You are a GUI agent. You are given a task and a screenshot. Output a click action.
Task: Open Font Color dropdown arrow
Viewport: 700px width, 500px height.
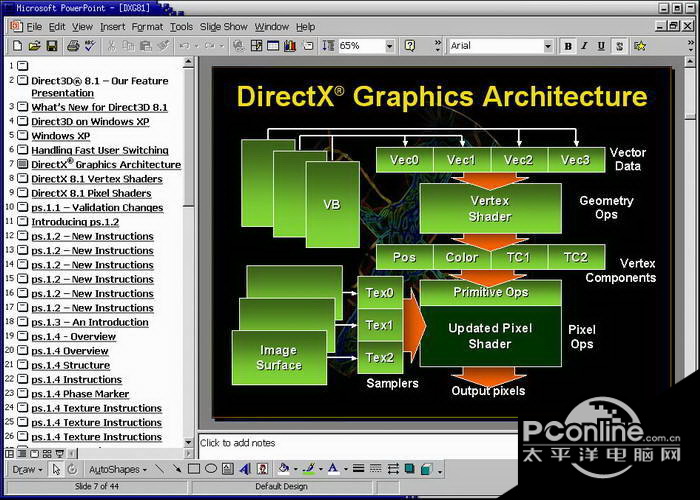click(345, 469)
